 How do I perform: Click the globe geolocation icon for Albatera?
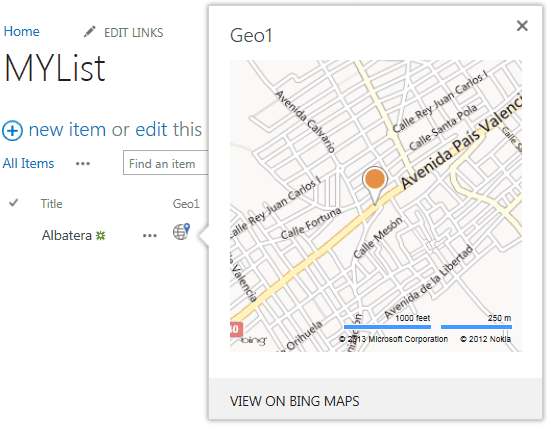click(181, 232)
